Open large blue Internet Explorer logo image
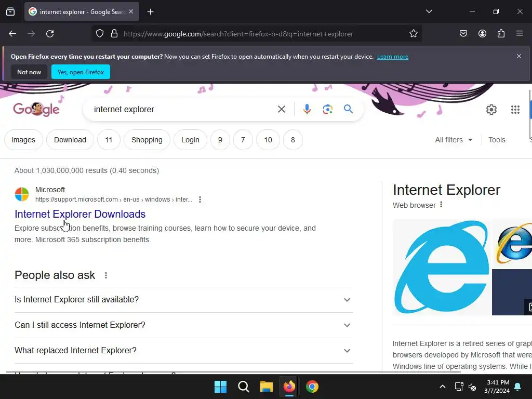 442,268
